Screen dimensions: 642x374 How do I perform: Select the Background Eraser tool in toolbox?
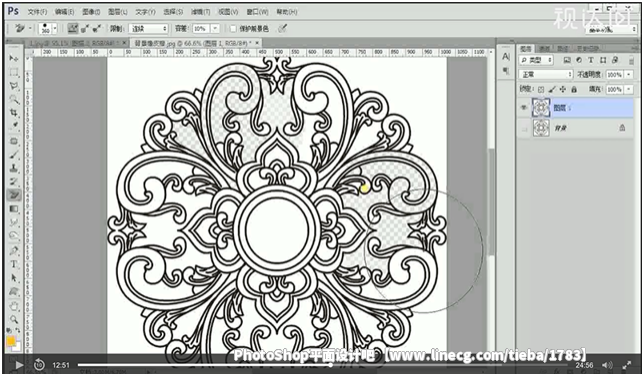coord(14,195)
